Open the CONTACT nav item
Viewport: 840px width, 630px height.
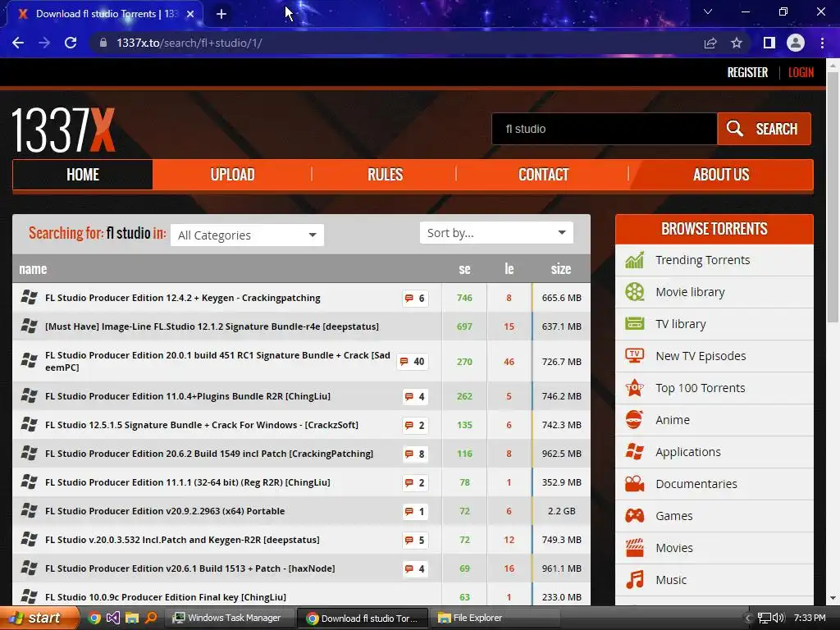coord(543,175)
